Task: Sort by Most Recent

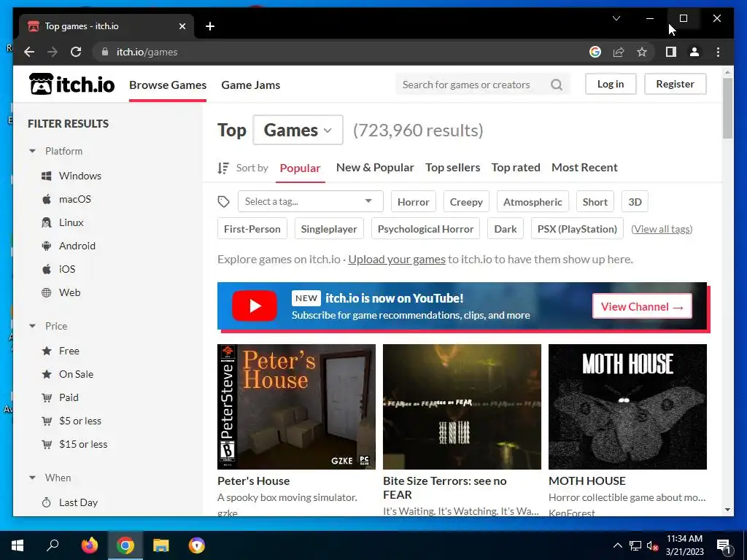Action: (584, 168)
